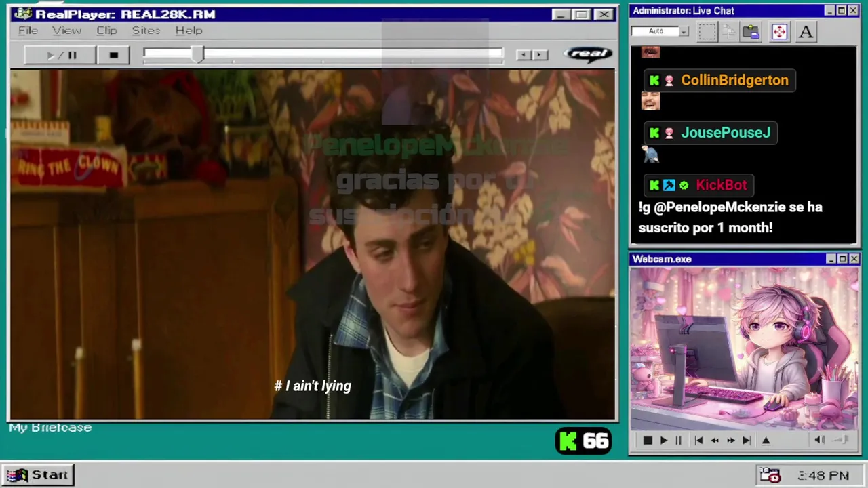
Task: Click the emote under JousePouseJ
Action: coord(650,155)
